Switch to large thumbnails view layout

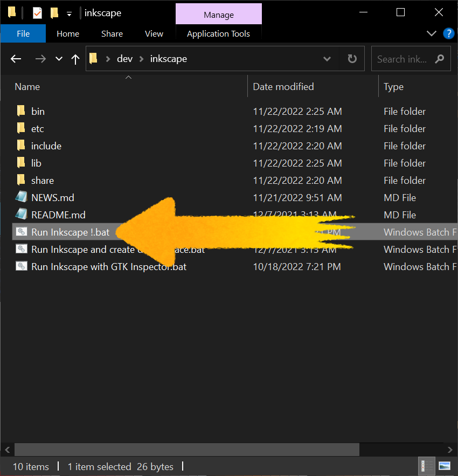point(445,466)
